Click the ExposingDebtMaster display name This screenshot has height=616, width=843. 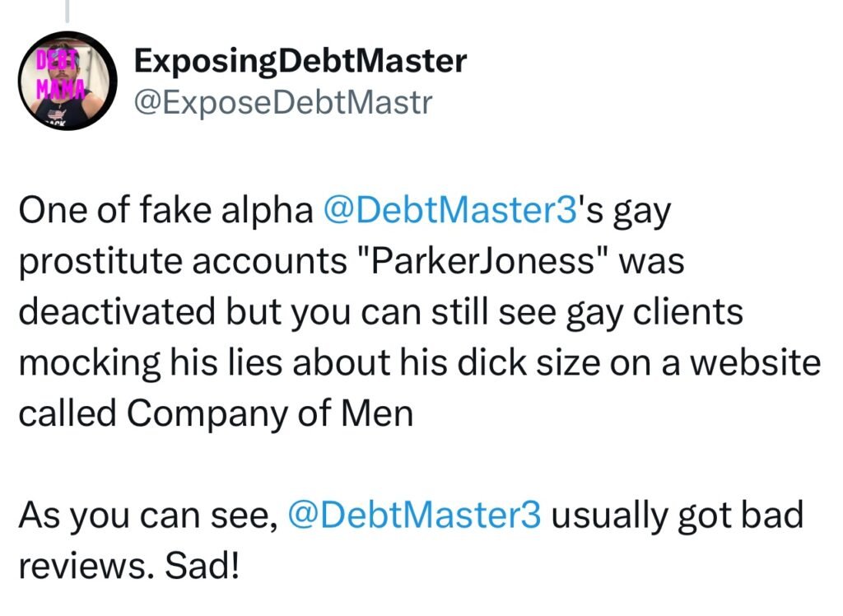(300, 61)
